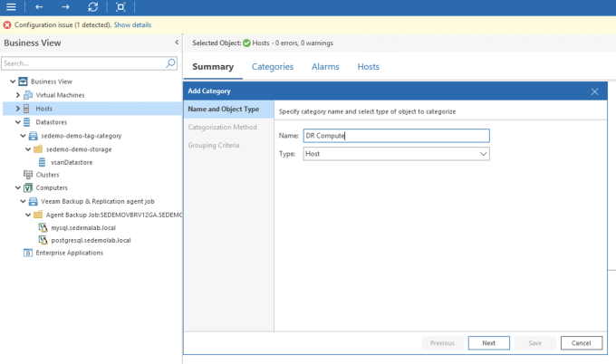Close the Add Category dialog

point(594,91)
